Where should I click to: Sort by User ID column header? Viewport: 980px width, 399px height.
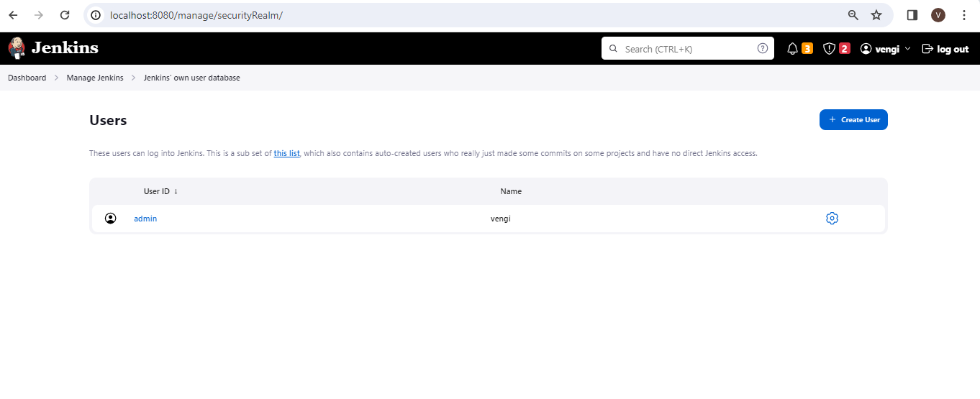(160, 191)
